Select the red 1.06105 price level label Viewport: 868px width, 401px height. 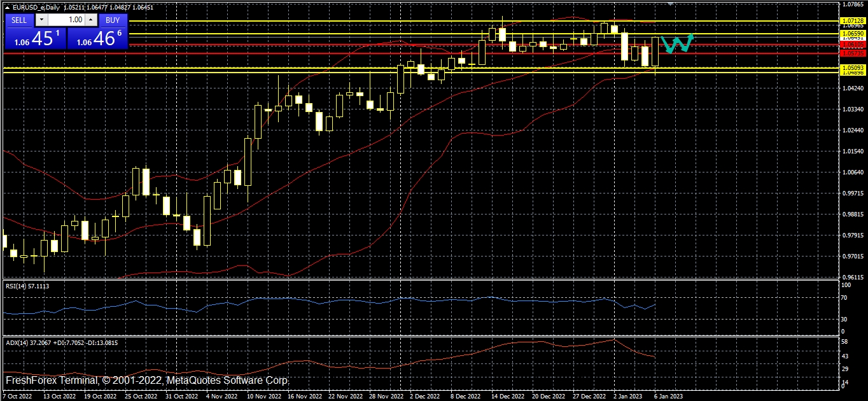click(852, 45)
